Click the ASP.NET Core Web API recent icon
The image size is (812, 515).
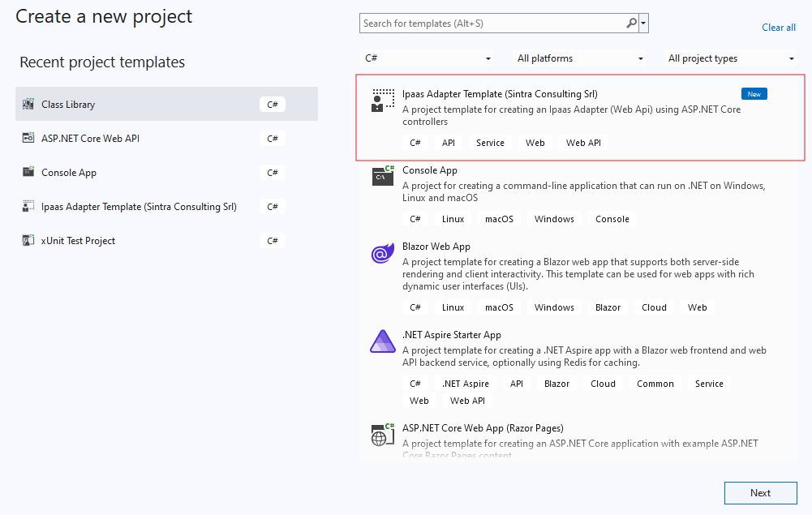click(28, 138)
